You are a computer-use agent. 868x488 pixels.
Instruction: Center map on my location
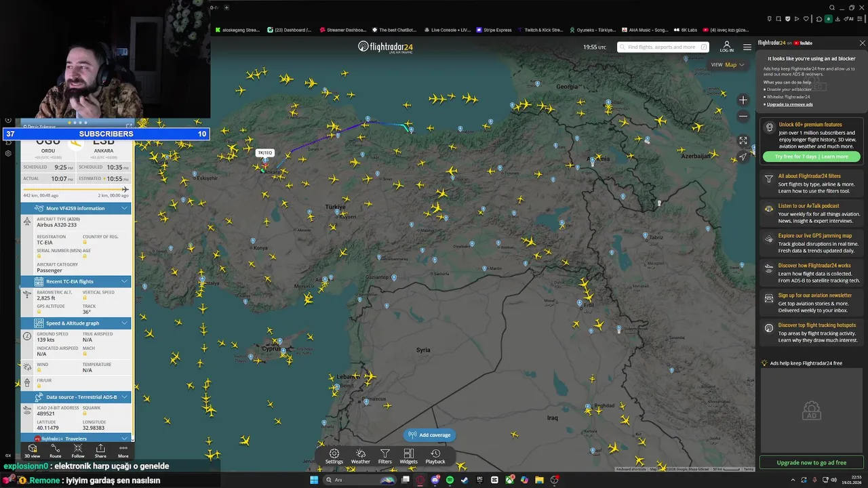point(743,157)
